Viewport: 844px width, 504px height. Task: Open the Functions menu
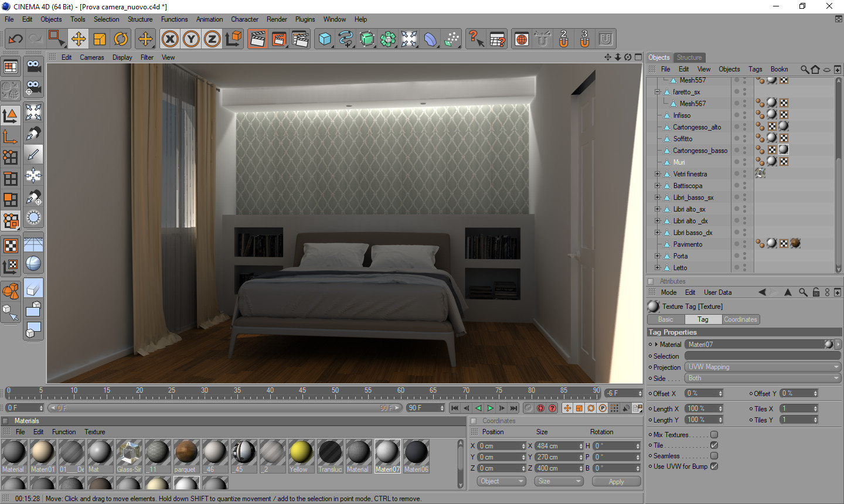[x=175, y=19]
